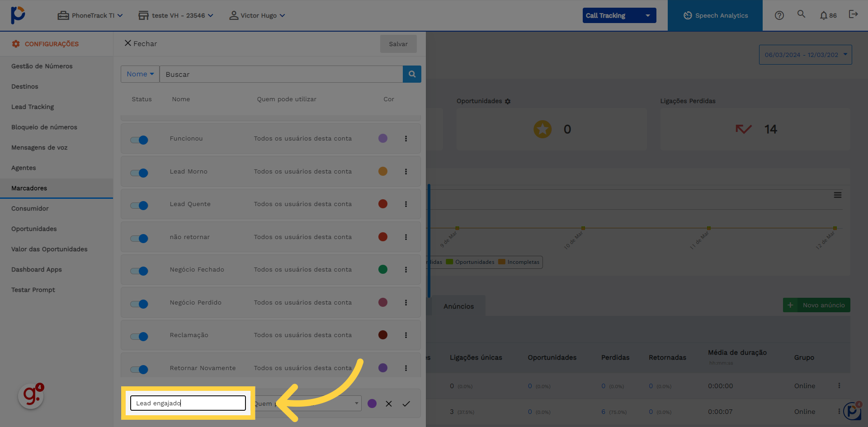Screen dimensions: 868x427
Task: Open options menu for não retornar marker
Action: click(x=406, y=237)
